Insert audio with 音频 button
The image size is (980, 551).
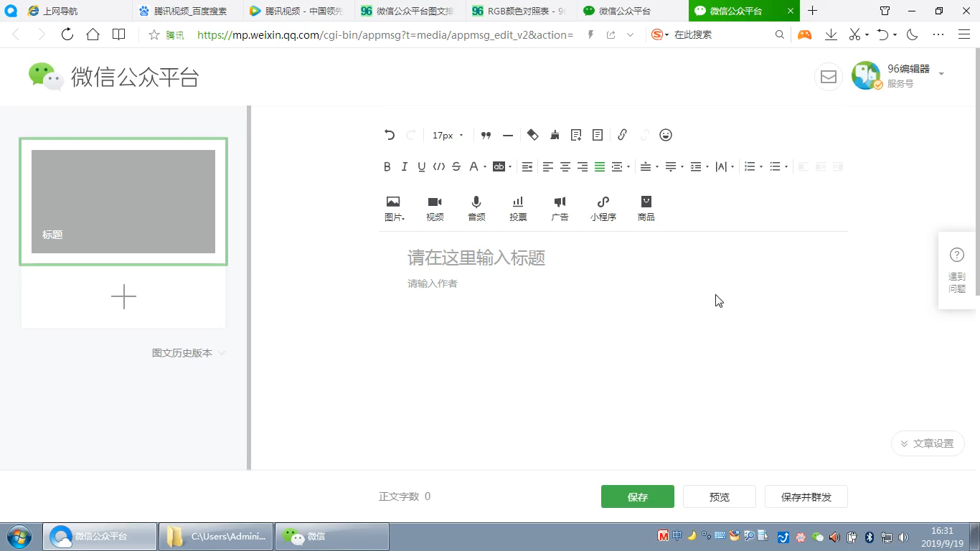[x=476, y=208]
